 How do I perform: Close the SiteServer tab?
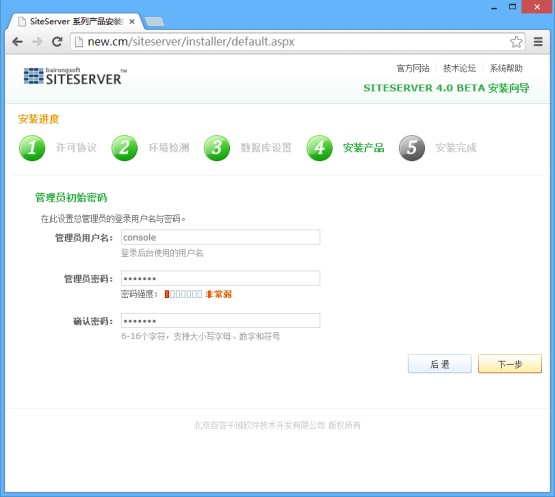tap(132, 22)
